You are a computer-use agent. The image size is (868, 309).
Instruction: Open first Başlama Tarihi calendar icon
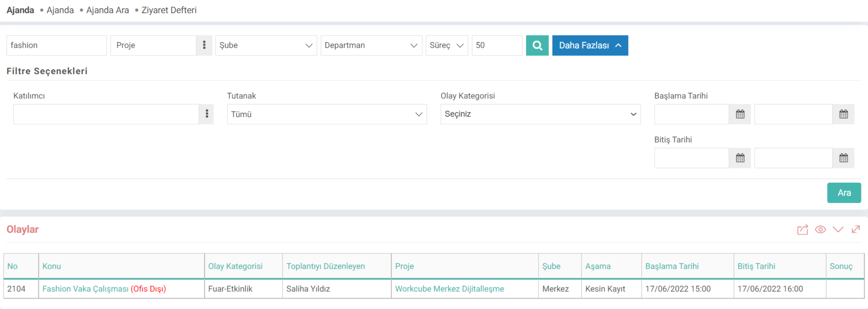[740, 114]
